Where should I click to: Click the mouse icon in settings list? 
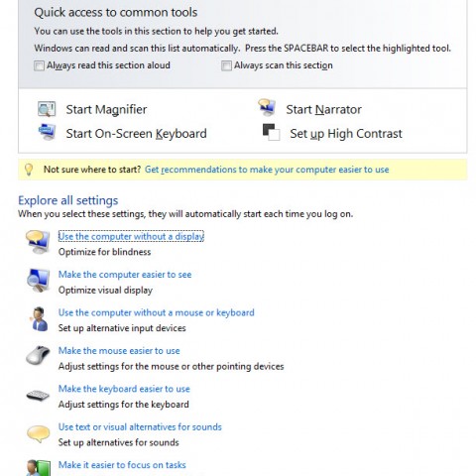(x=38, y=355)
